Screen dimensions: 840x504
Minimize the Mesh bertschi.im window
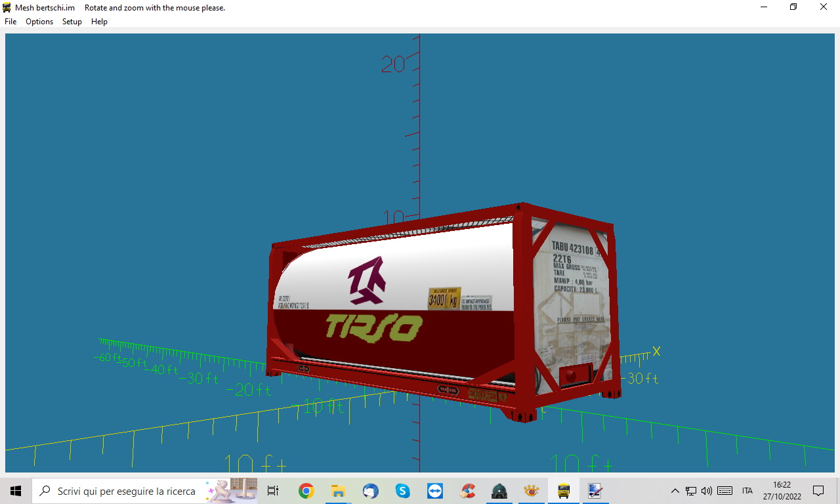tap(764, 7)
